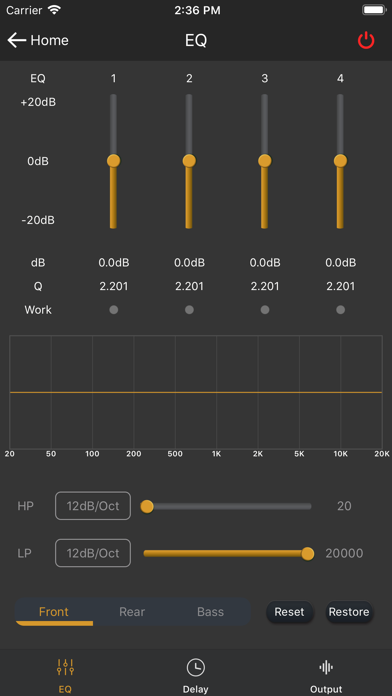The image size is (392, 696).
Task: Tap the 20K frequency axis label
Action: (x=382, y=454)
